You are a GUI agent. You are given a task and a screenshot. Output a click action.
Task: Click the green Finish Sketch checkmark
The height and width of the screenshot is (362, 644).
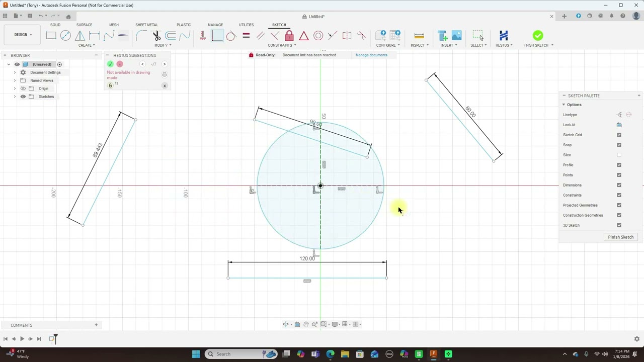538,35
